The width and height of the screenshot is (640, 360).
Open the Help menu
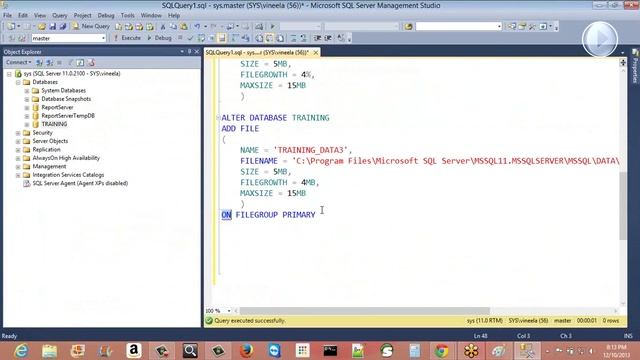pos(174,16)
